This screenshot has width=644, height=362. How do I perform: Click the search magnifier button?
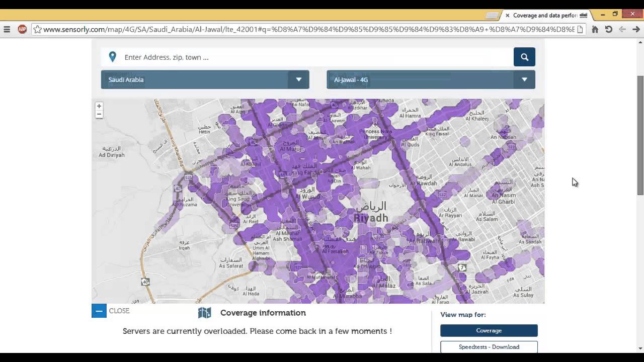click(x=524, y=57)
